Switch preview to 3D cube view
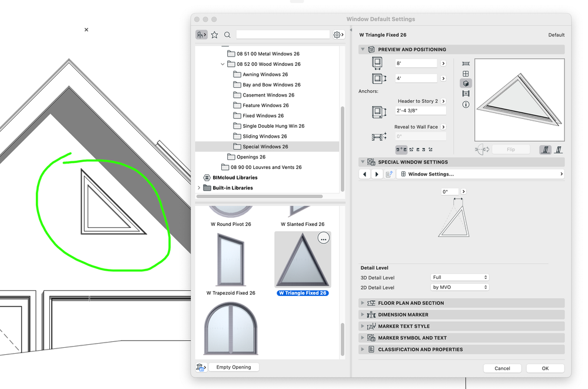The image size is (588, 389). tap(466, 84)
